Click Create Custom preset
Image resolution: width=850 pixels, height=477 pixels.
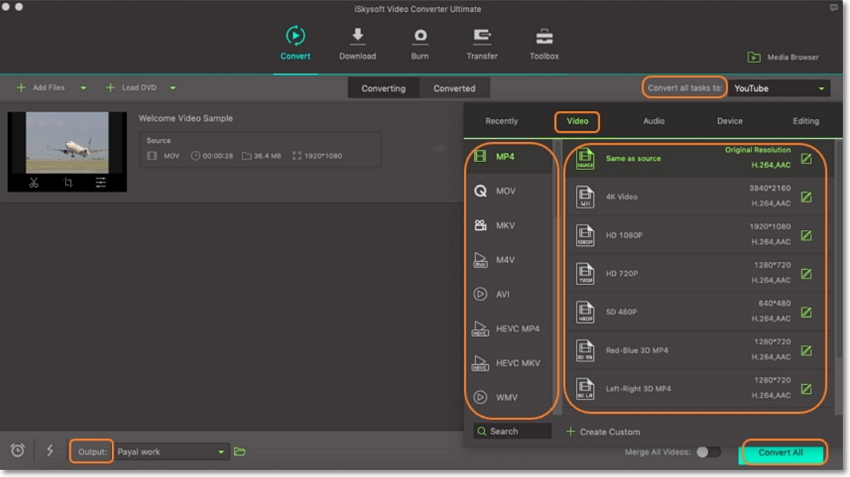[x=603, y=432]
